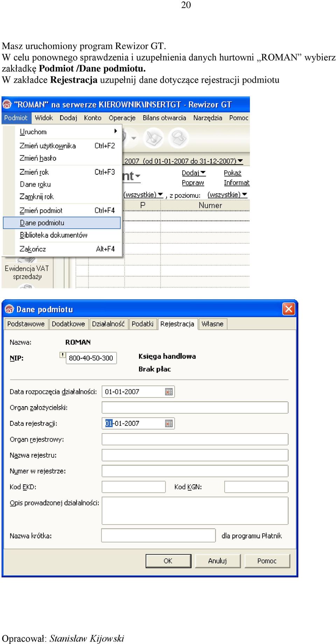Open the Bilans otwarcia menu
This screenshot has width=336, height=644.
point(164,118)
